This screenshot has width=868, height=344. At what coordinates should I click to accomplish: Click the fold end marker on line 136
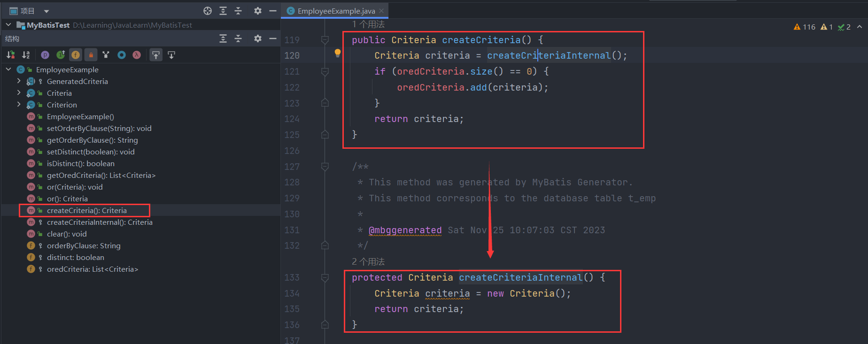325,324
